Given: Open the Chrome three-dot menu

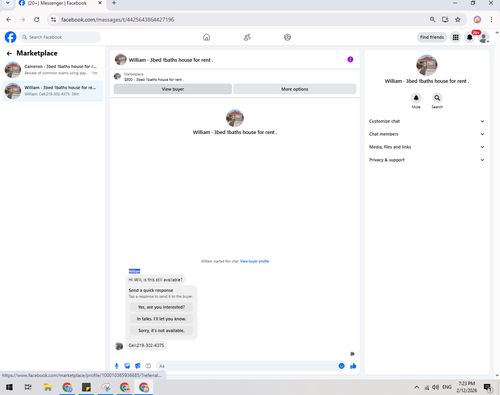Looking at the screenshot, I should point(491,20).
